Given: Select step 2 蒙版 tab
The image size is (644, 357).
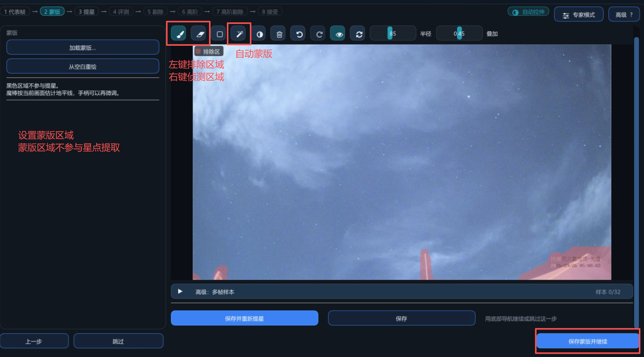Looking at the screenshot, I should pos(52,12).
